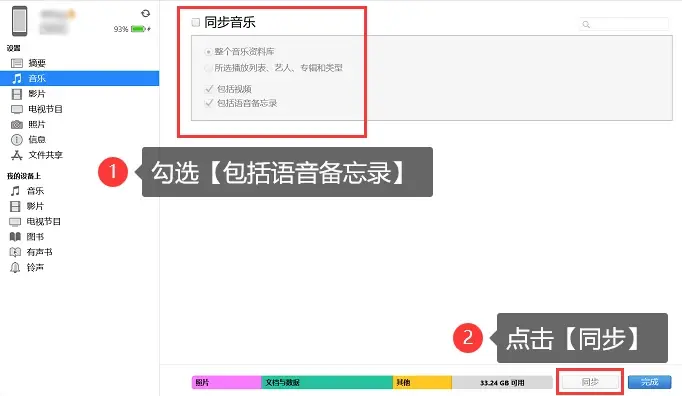Open the 电视节目 TV icon under settings

(17, 109)
